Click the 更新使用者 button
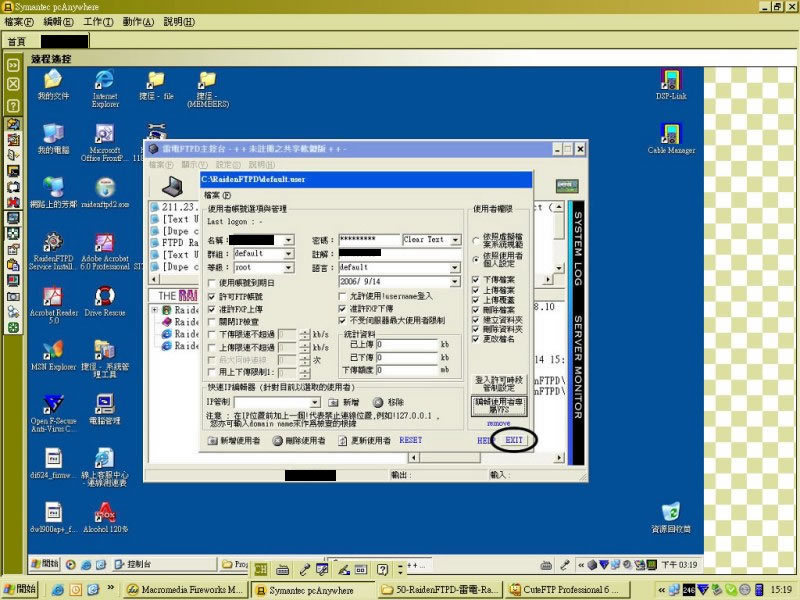This screenshot has height=600, width=800. tap(364, 440)
